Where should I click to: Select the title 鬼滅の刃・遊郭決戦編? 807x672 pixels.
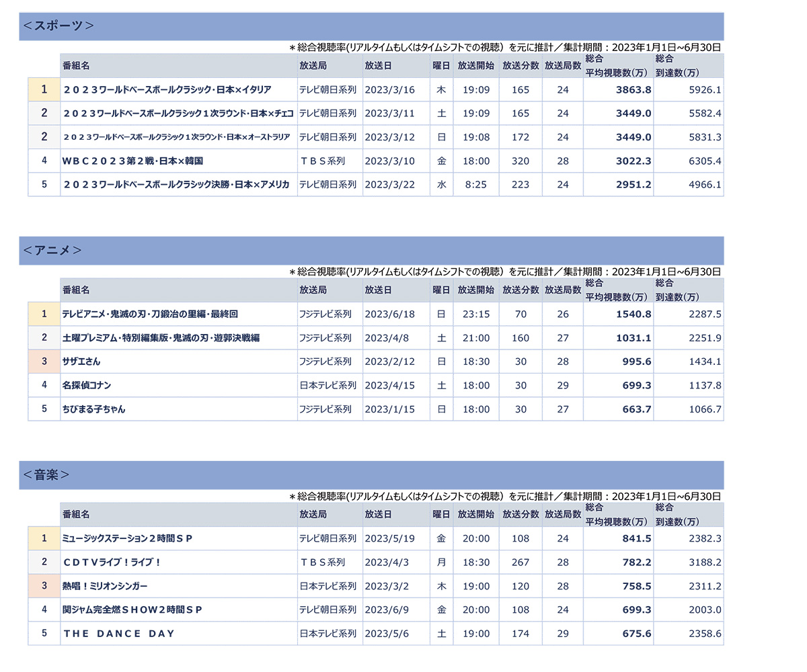tap(213, 338)
